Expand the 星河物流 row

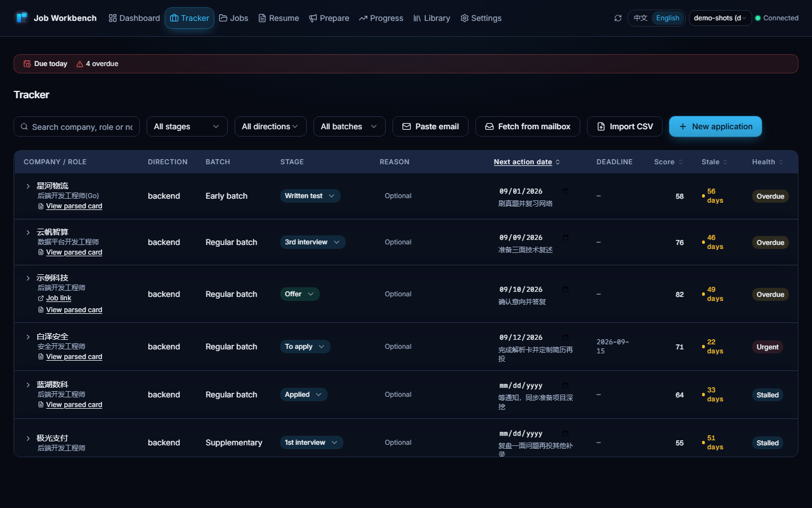click(x=28, y=186)
